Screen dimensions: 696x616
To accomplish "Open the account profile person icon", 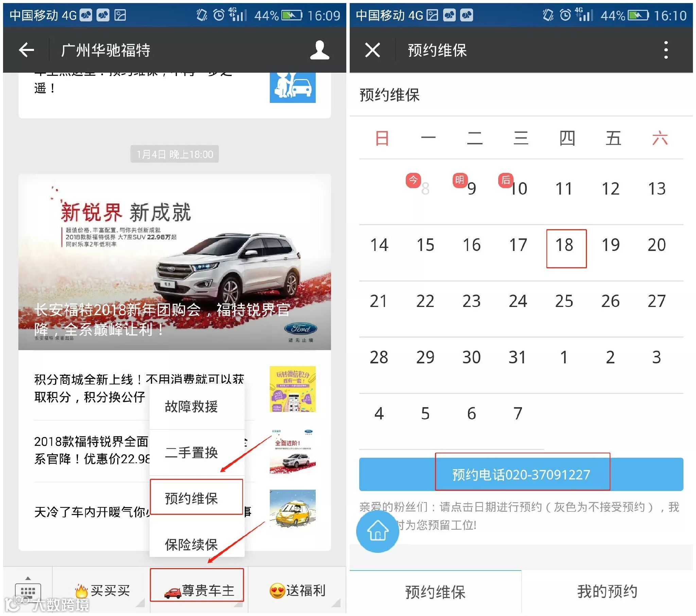I will tap(319, 50).
